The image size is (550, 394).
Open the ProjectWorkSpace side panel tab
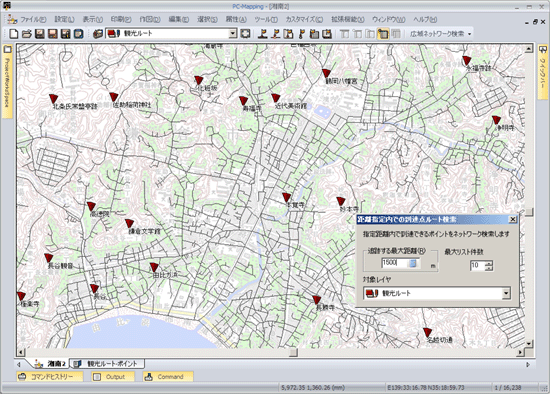point(7,81)
